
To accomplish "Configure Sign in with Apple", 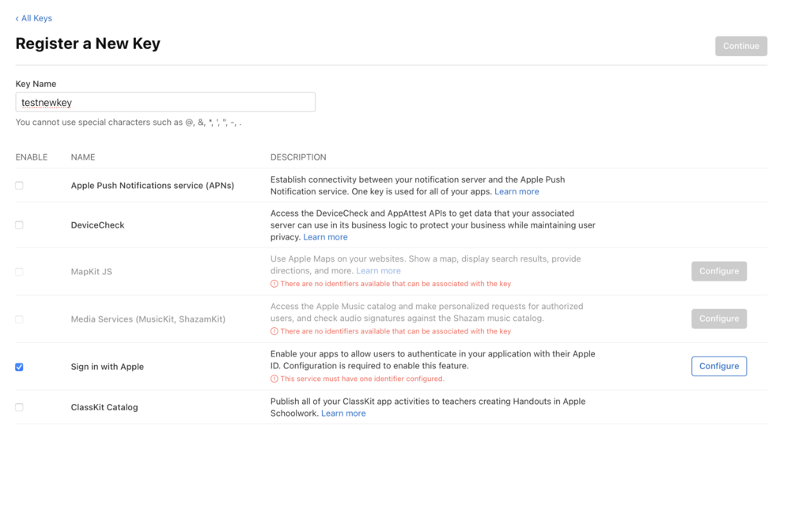I will click(x=718, y=366).
